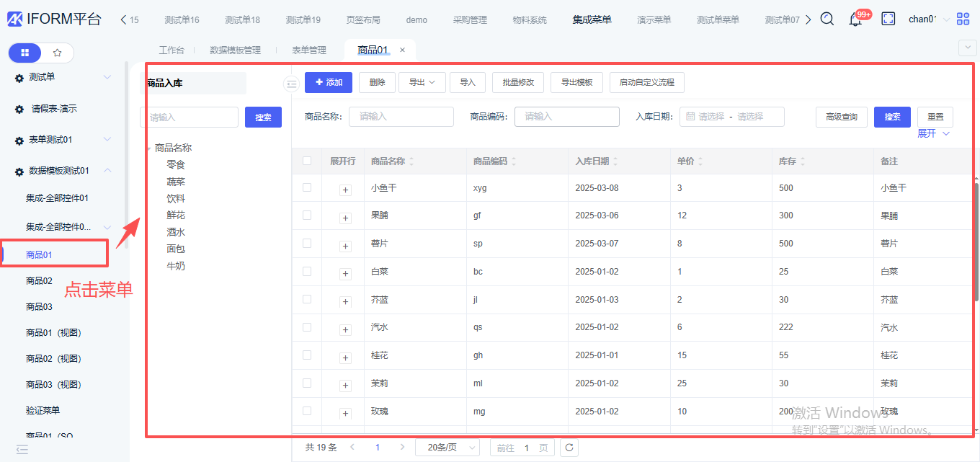Refresh the table with the reload icon

tap(569, 448)
